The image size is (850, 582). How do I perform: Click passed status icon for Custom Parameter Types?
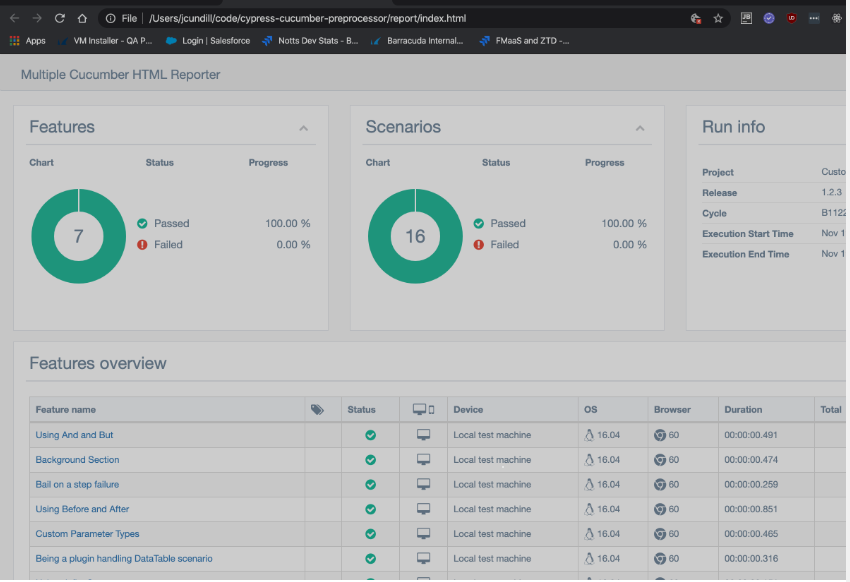pos(370,534)
